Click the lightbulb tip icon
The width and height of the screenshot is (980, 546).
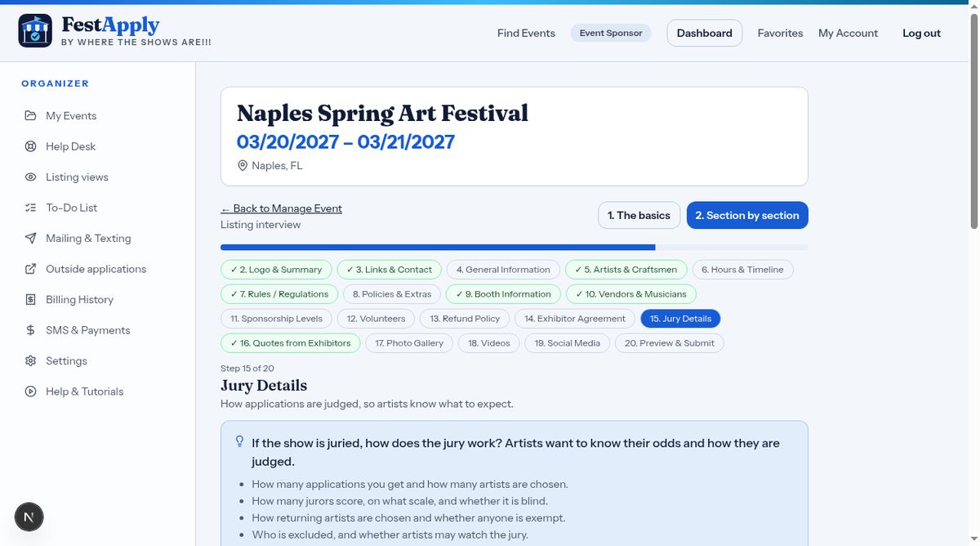pos(240,441)
